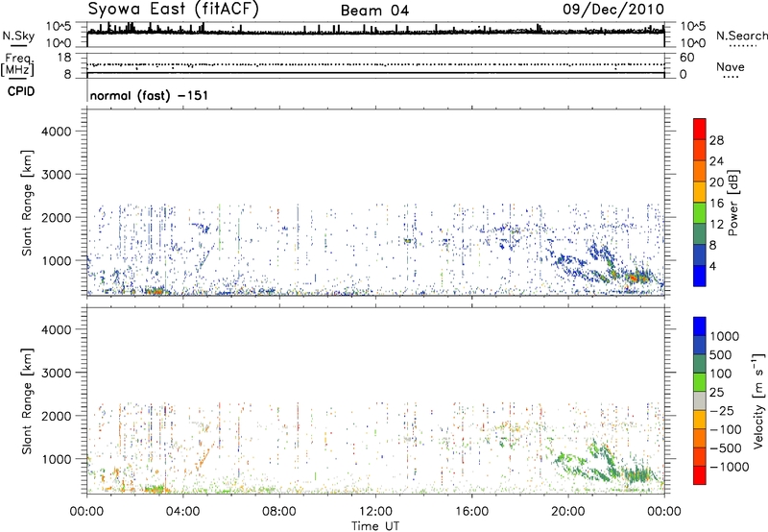Click the '60' Nave axis tick value

click(x=686, y=58)
